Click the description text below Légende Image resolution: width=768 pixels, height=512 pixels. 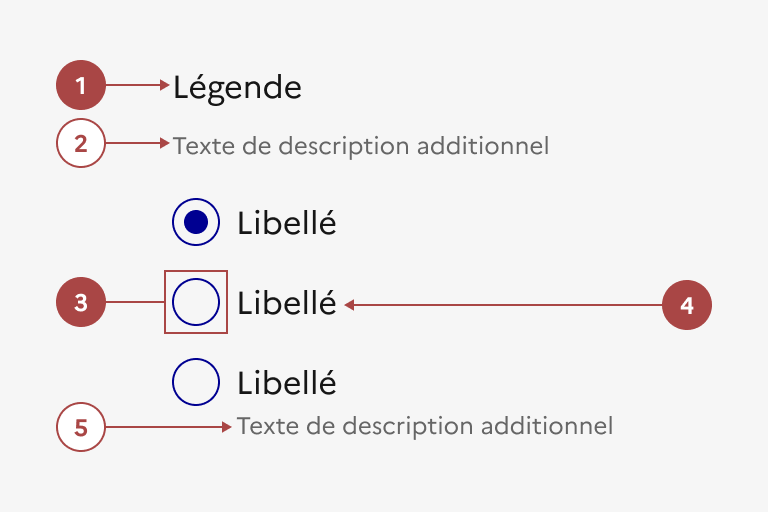click(x=360, y=146)
